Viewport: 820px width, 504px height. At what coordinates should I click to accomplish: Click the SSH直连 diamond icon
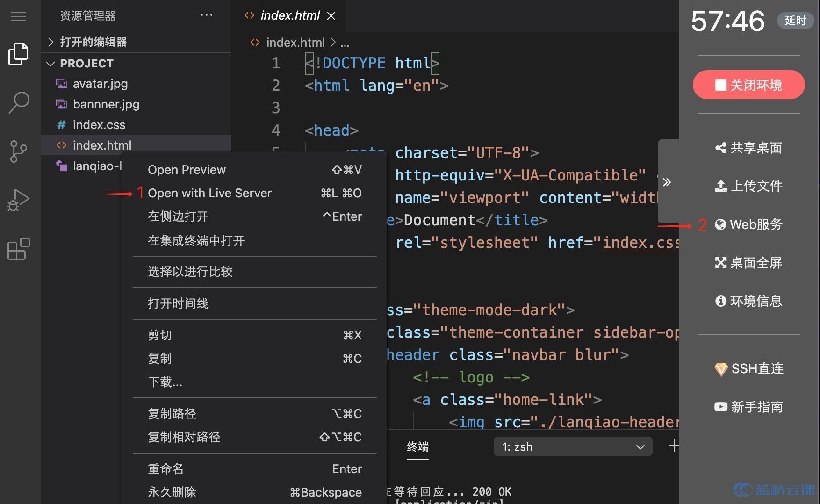point(721,369)
